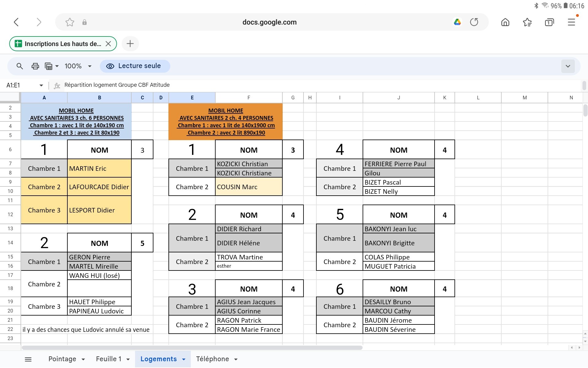This screenshot has width=588, height=368.
Task: Open the filter views table icon
Action: coord(51,66)
